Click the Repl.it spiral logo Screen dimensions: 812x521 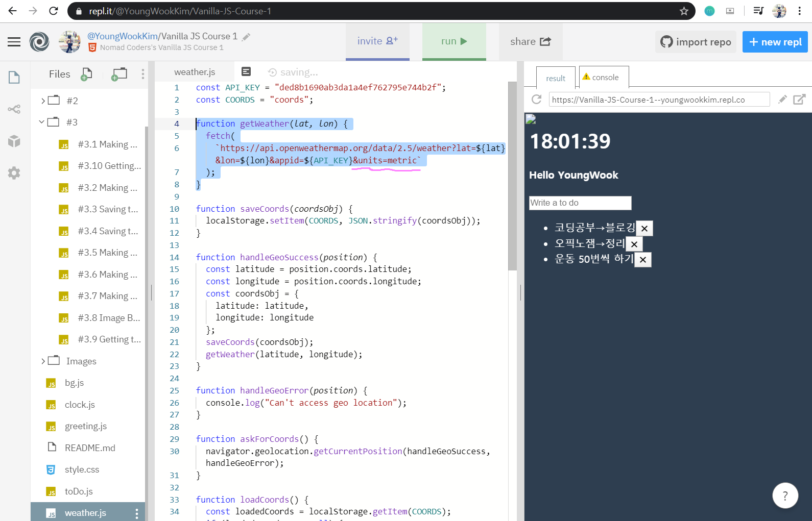tap(39, 42)
